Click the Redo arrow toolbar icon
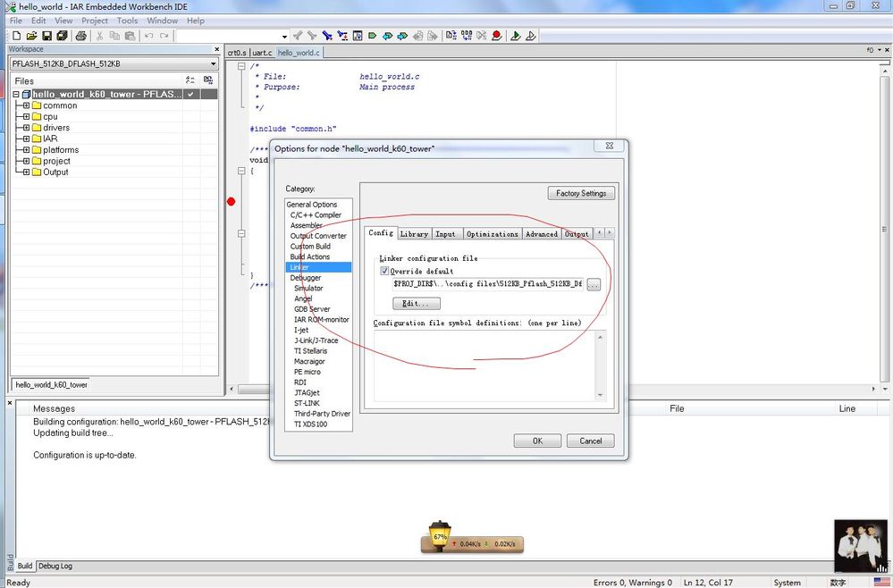Screen dimensions: 893x588 tap(164, 36)
